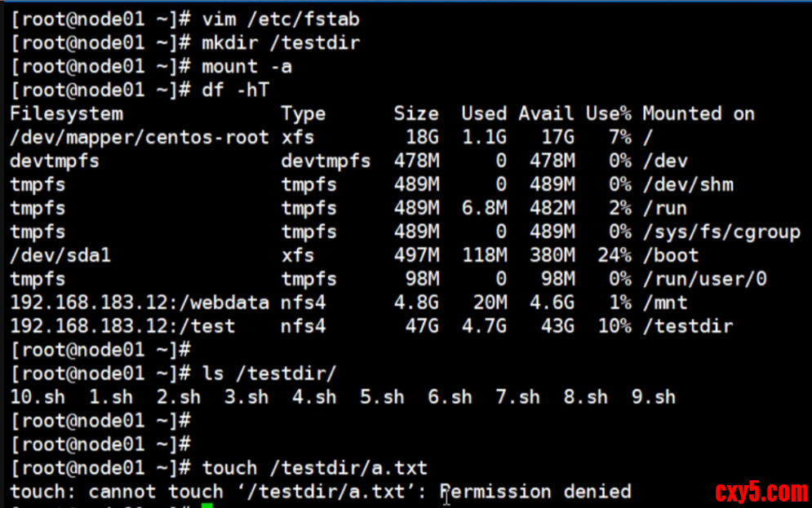This screenshot has height=508, width=812.
Task: Click the 192.168.183.12:/test filesystem entry
Action: (122, 326)
